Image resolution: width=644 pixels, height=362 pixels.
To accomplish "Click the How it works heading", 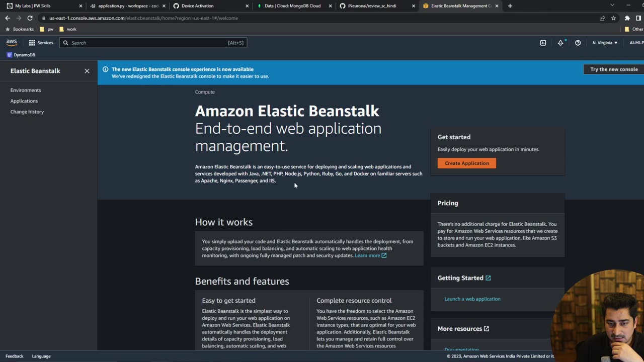I will [224, 222].
